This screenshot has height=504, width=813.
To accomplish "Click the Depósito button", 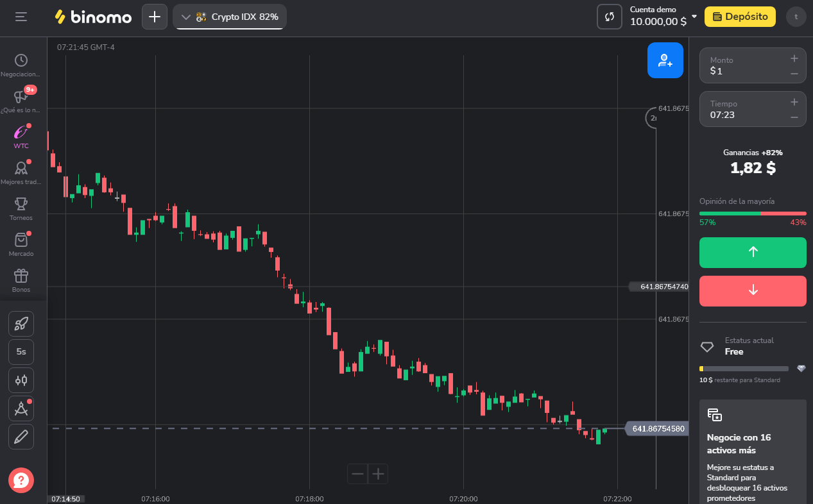I will tap(740, 17).
